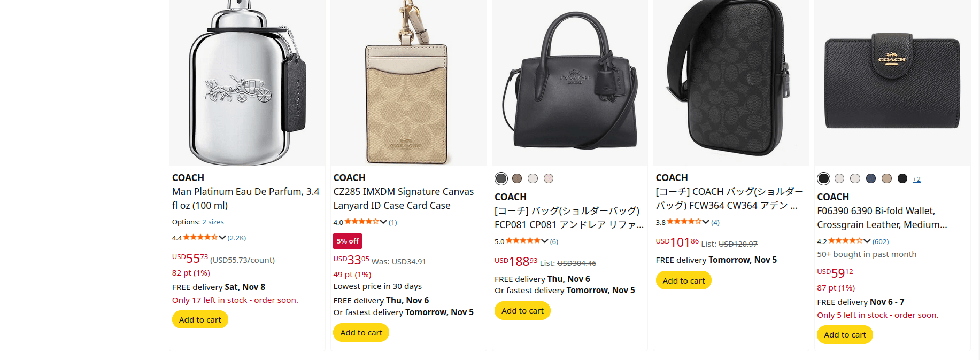The height and width of the screenshot is (360, 980).
Task: Select the brown color swatch for the handbag
Action: point(517,178)
